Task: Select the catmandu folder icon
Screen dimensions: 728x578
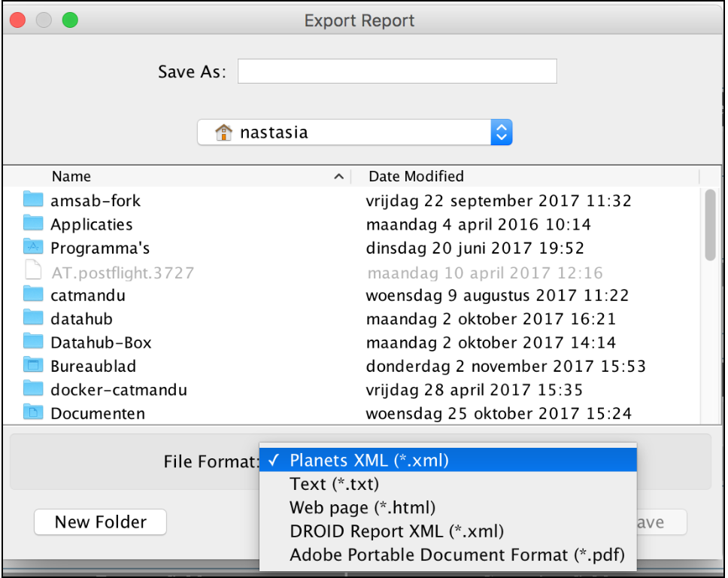Action: pos(33,295)
